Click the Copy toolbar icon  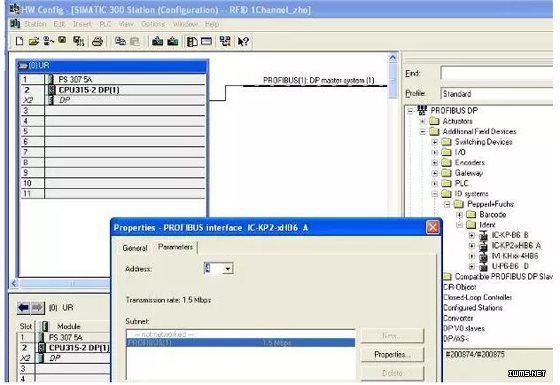120,41
